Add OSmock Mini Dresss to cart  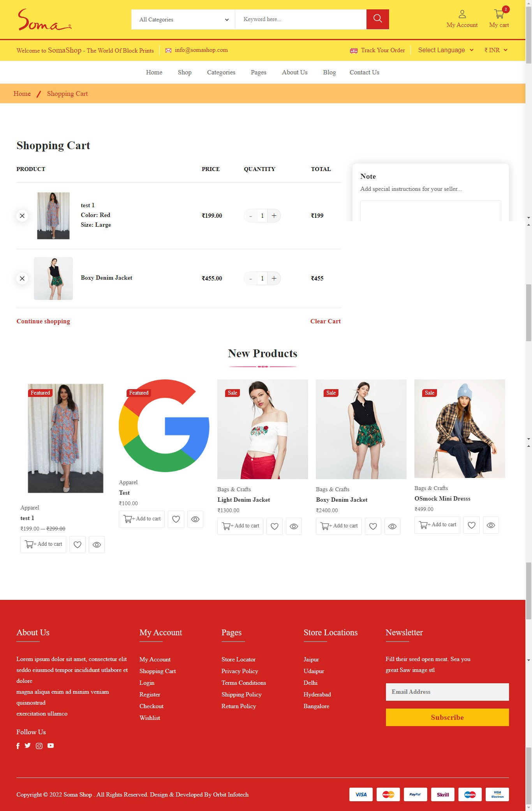click(437, 525)
